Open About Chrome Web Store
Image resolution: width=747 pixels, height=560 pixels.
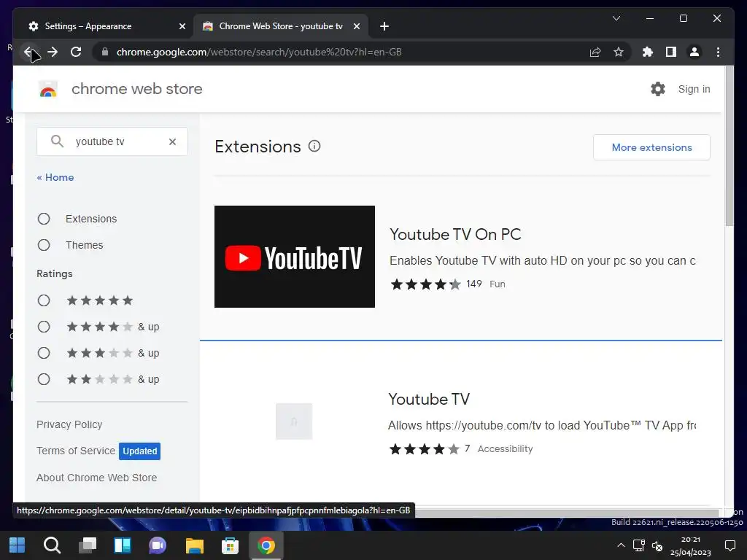[97, 478]
